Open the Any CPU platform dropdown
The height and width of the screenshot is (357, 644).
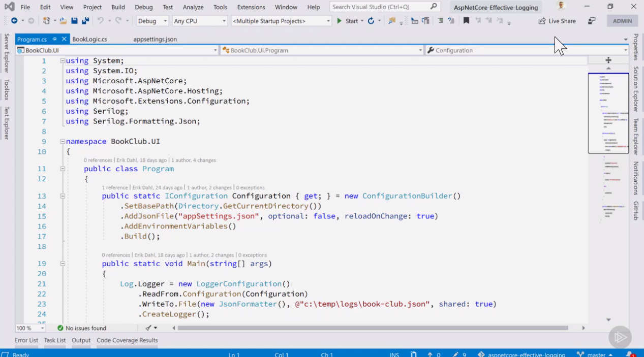pyautogui.click(x=200, y=21)
